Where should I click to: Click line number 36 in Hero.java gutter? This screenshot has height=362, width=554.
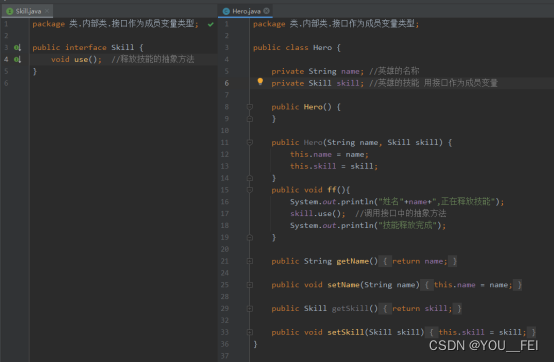point(225,344)
